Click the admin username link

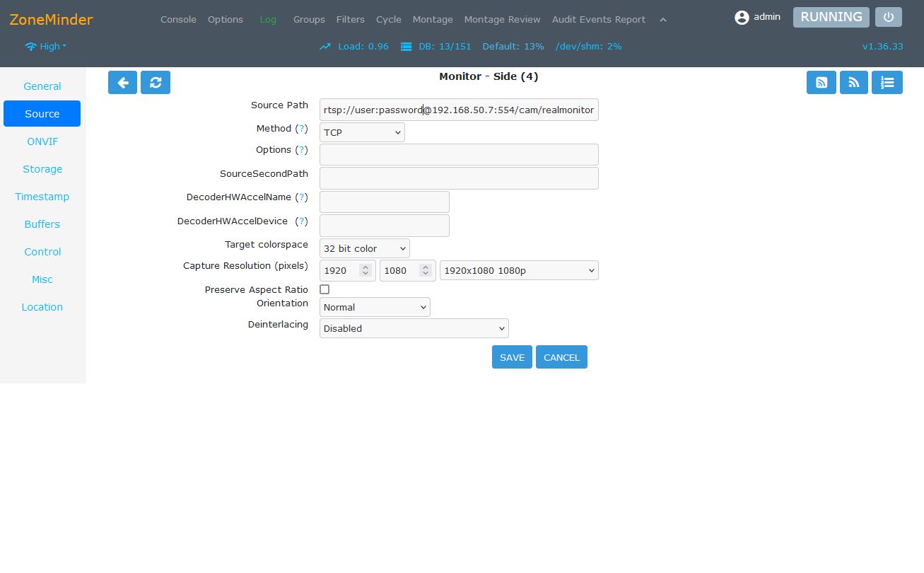(767, 17)
